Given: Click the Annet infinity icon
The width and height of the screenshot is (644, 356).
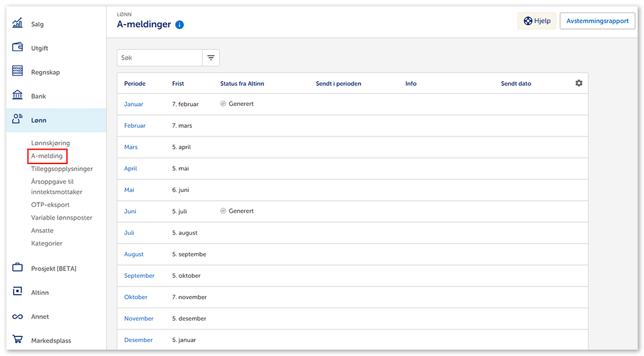Looking at the screenshot, I should coord(18,316).
